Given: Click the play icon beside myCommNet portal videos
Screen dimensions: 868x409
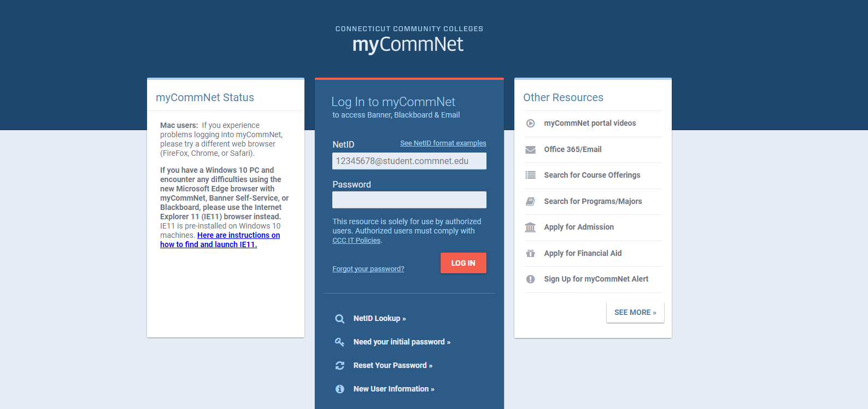Looking at the screenshot, I should 530,124.
